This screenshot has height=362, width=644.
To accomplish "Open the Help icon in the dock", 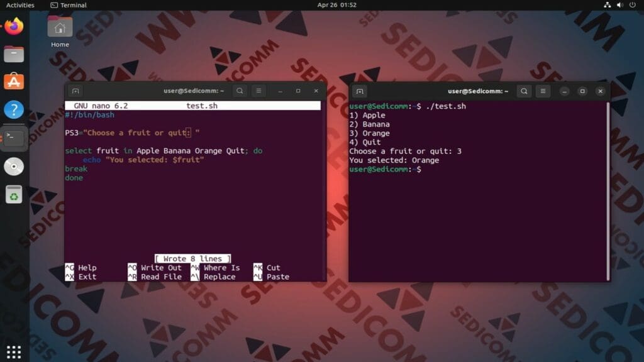I will tap(14, 109).
